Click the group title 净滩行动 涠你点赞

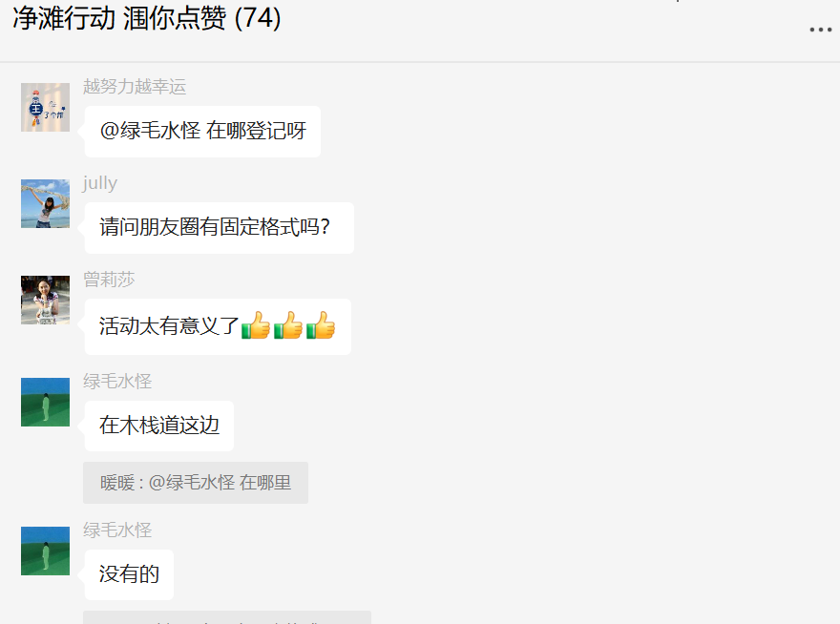[119, 19]
